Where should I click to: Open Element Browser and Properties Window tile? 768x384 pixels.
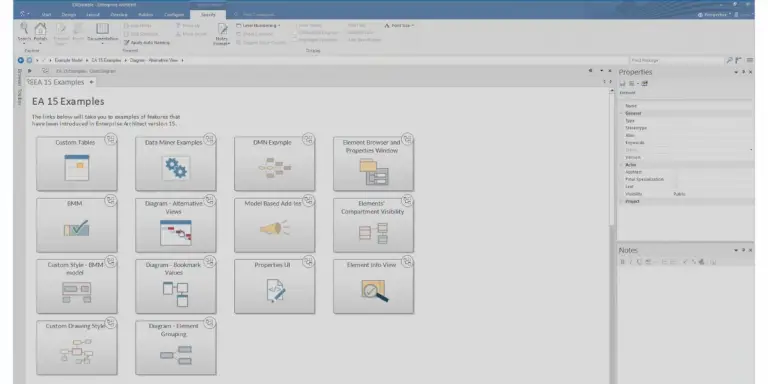click(x=373, y=164)
